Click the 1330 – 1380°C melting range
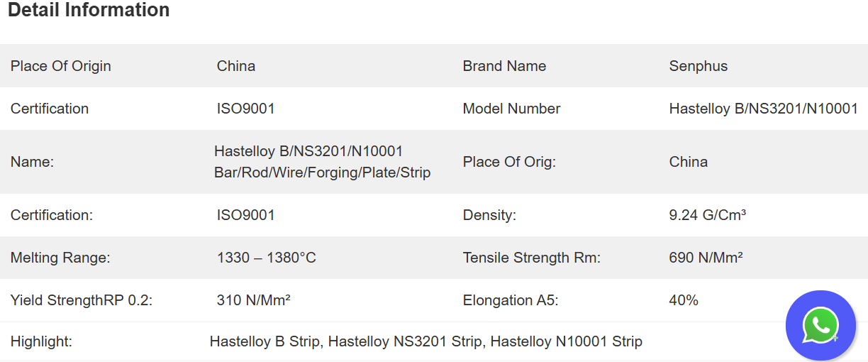The image size is (868, 362). 266,258
